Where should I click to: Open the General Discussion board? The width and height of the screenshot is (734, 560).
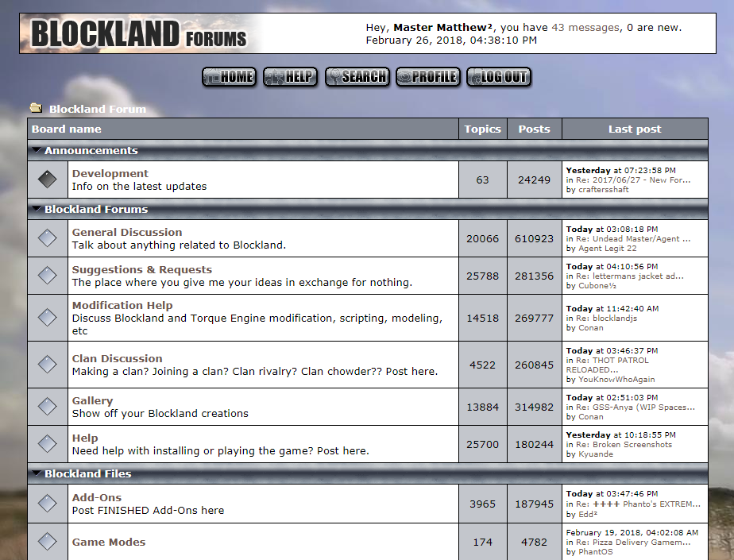(127, 232)
